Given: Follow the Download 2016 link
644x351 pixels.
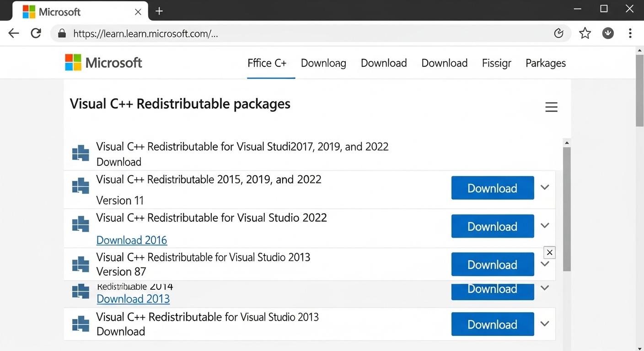Looking at the screenshot, I should click(x=132, y=240).
